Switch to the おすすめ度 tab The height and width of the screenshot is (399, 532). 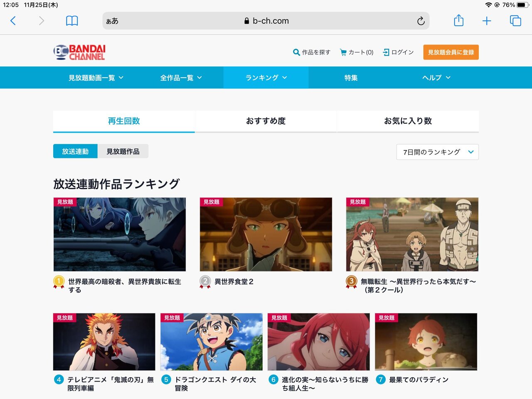click(x=266, y=121)
